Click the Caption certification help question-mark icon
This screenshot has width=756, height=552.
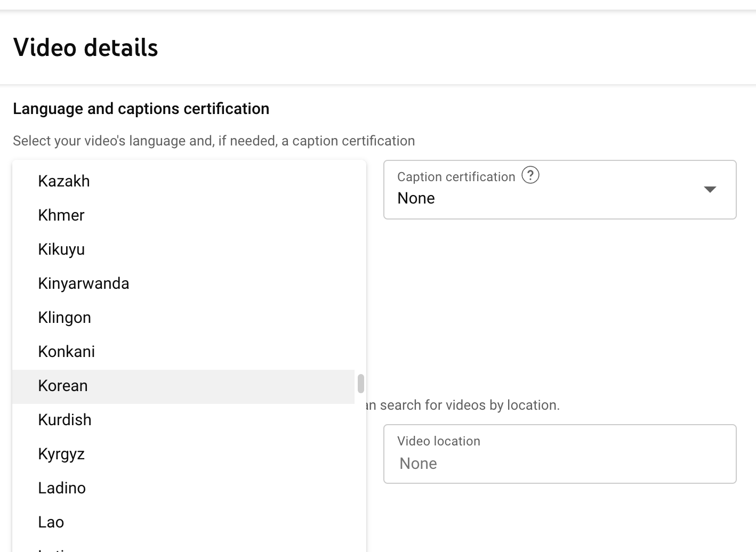tap(530, 175)
